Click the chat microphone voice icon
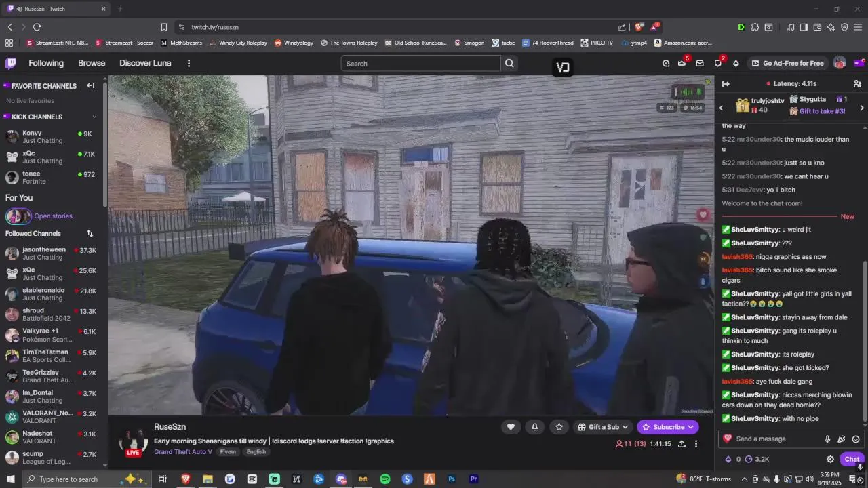 click(x=827, y=439)
